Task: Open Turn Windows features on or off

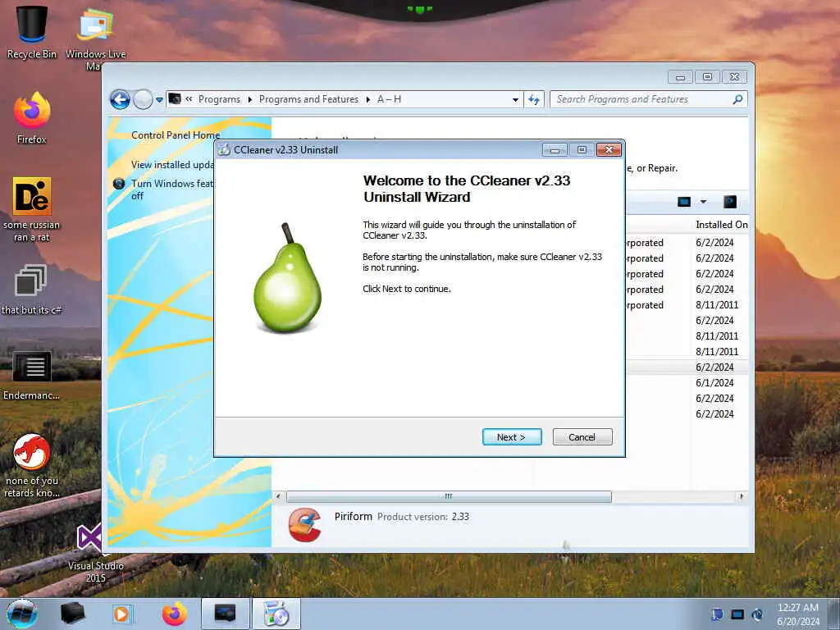Action: 172,189
